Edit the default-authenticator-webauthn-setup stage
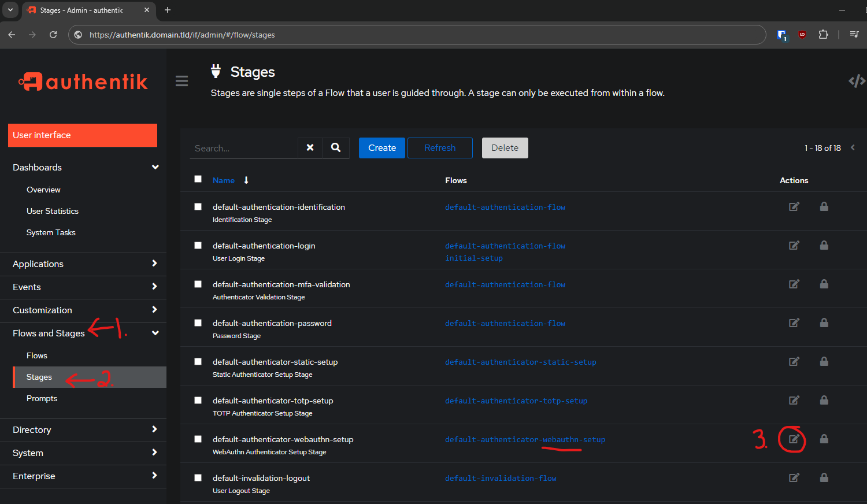867x504 pixels. [x=794, y=439]
